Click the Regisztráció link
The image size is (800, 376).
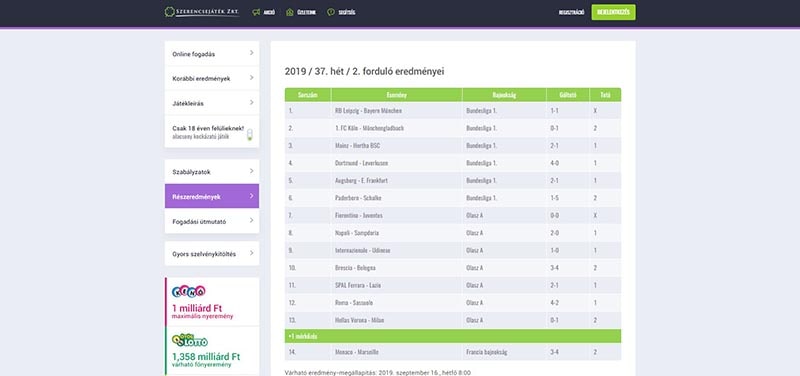571,12
